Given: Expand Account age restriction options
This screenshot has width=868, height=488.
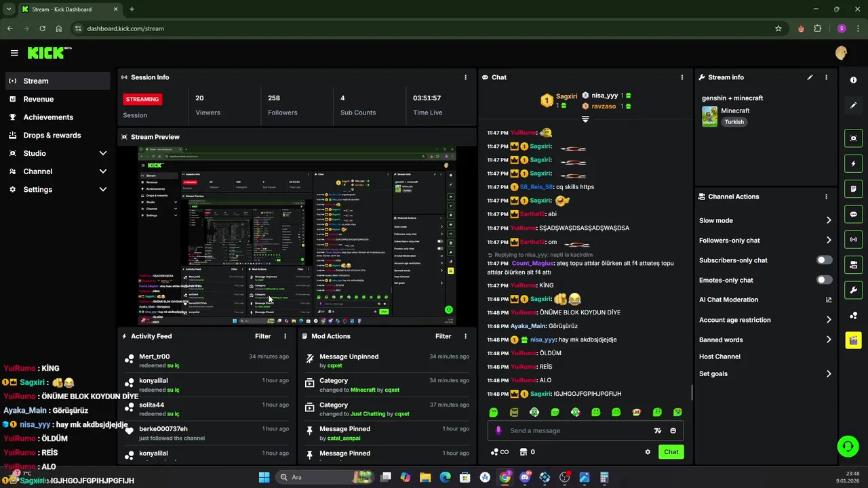Looking at the screenshot, I should pos(829,320).
